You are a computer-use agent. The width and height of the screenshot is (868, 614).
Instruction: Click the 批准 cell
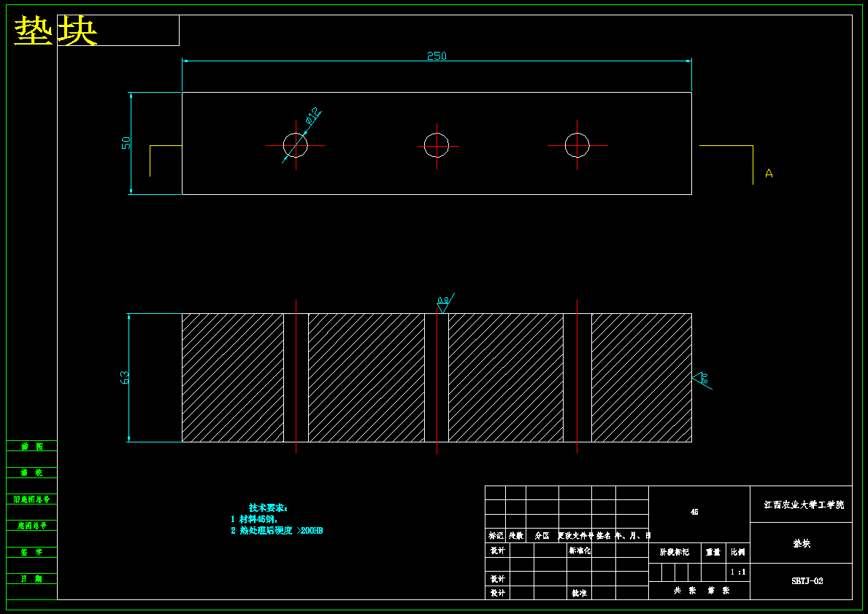click(x=580, y=593)
